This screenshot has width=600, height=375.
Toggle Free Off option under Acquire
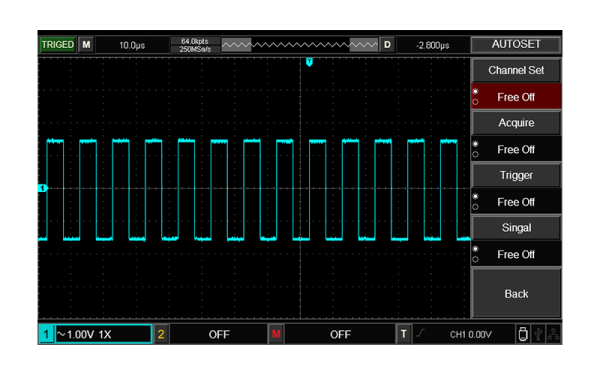click(x=516, y=149)
